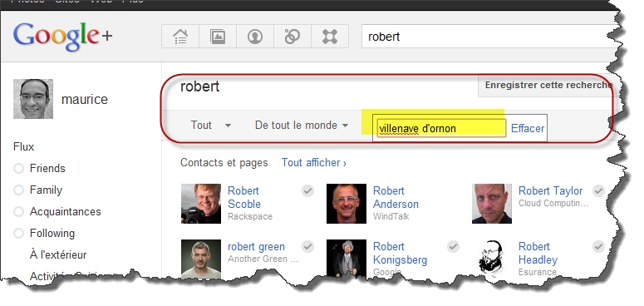644x306 pixels.
Task: Click the Google+ logo
Action: coord(62,37)
